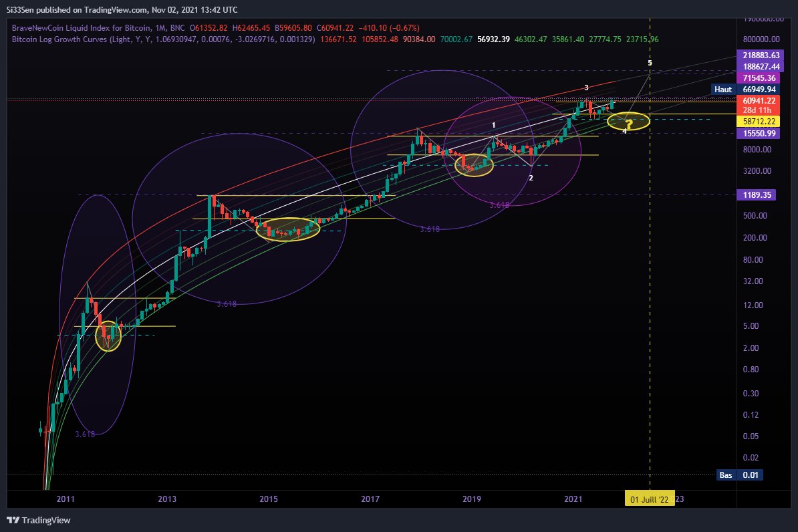This screenshot has width=798, height=532.
Task: Click the open value O61352.82
Action: click(209, 28)
